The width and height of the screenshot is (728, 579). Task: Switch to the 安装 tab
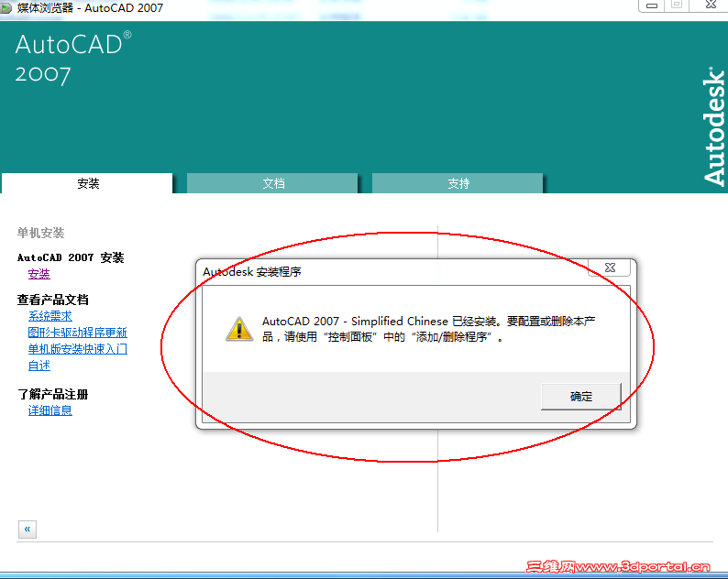[x=87, y=183]
